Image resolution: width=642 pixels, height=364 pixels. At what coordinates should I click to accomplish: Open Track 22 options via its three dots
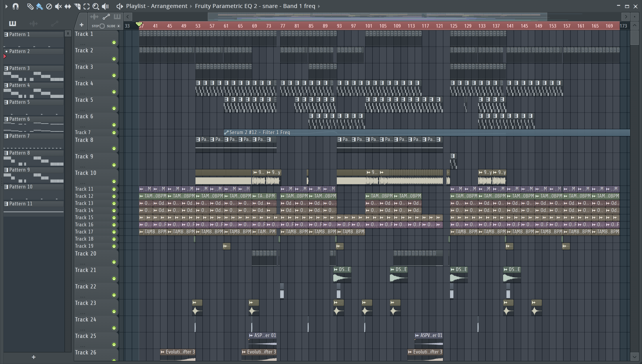[82, 297]
